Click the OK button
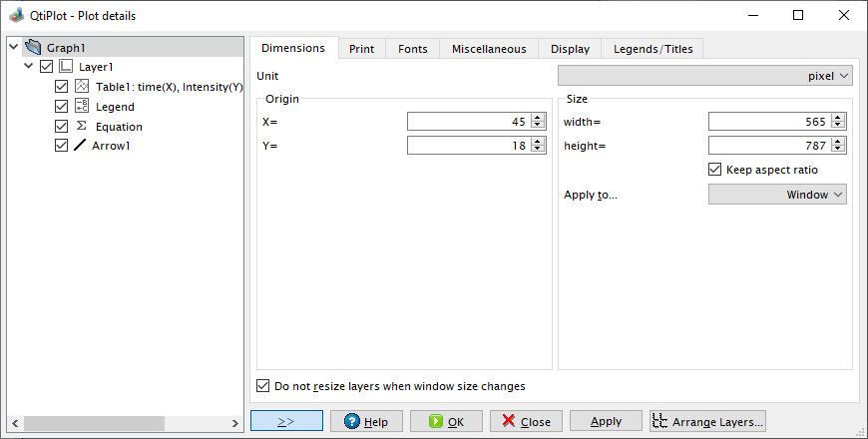 (446, 421)
